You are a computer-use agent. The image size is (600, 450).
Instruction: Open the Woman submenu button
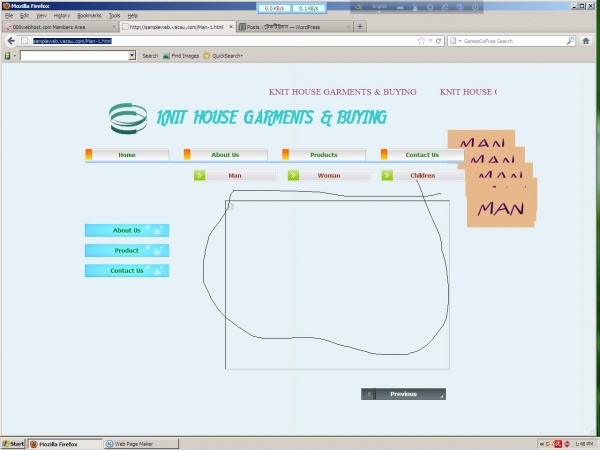[329, 175]
